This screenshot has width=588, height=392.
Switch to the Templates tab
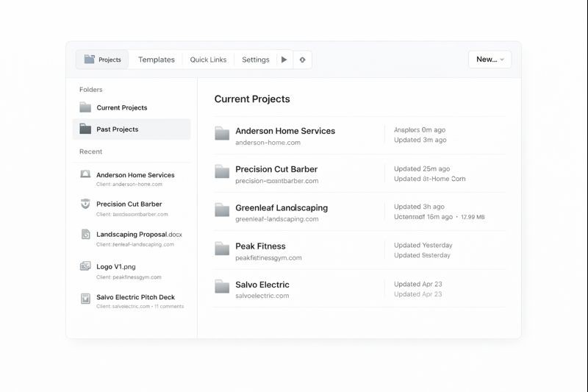point(157,60)
